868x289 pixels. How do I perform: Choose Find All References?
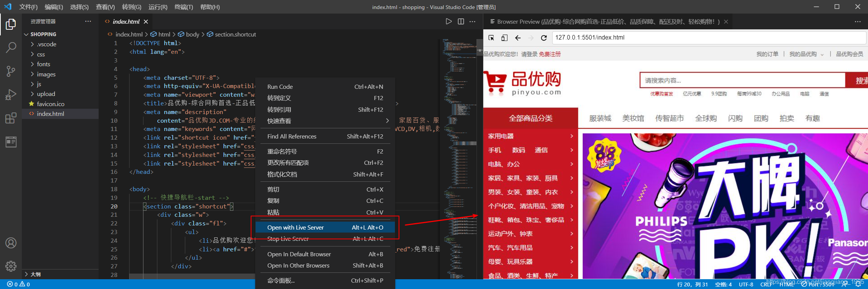point(325,136)
